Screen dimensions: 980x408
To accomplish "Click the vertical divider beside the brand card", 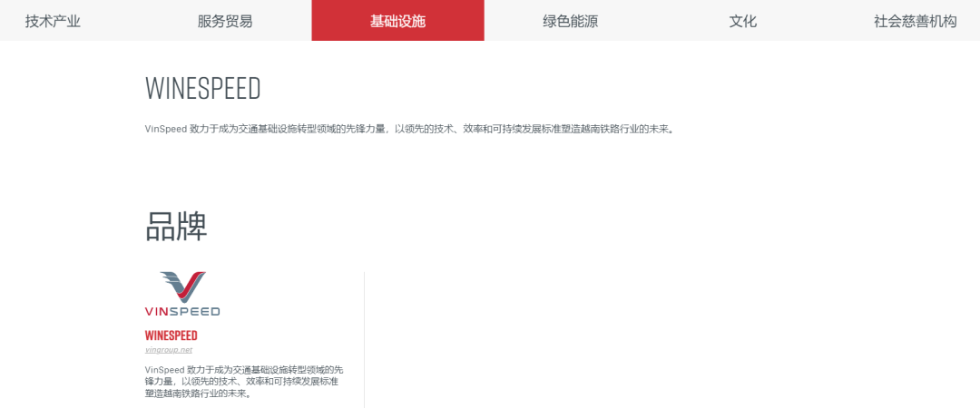I will click(364, 338).
